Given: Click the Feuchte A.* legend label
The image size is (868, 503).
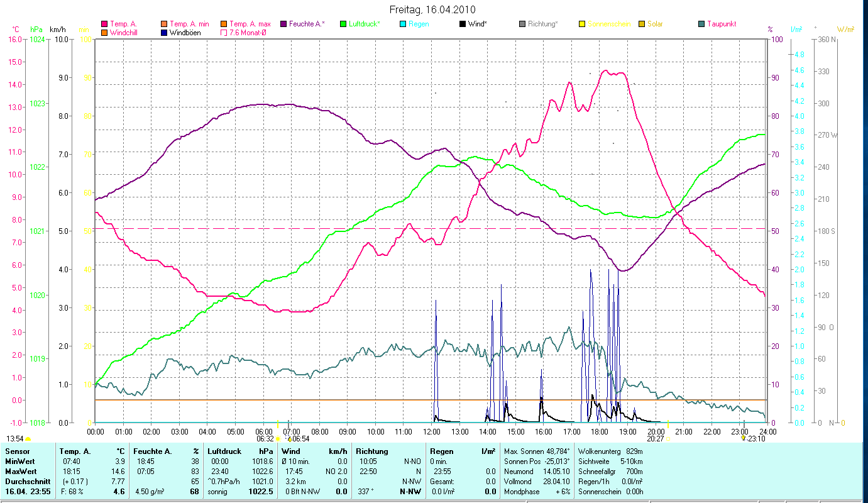Looking at the screenshot, I should [x=307, y=24].
